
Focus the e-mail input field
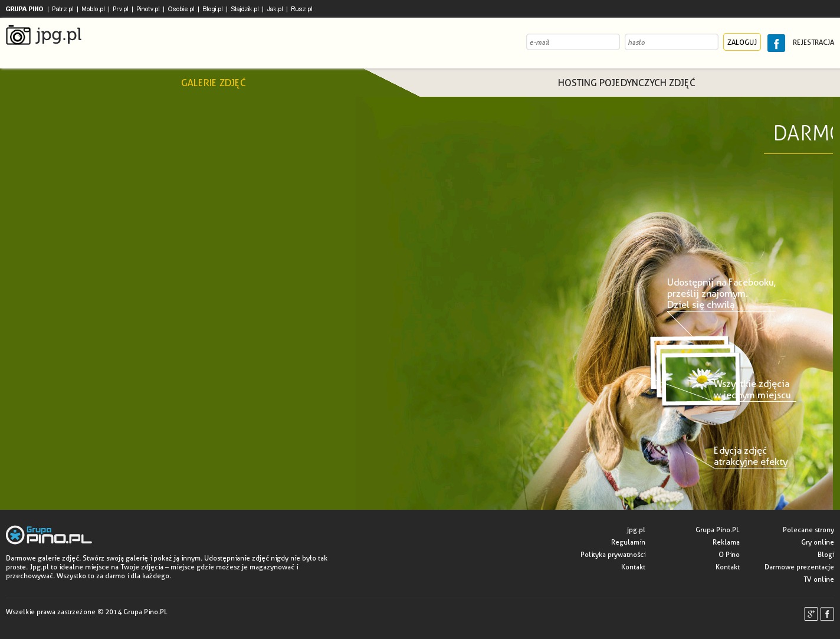point(573,42)
